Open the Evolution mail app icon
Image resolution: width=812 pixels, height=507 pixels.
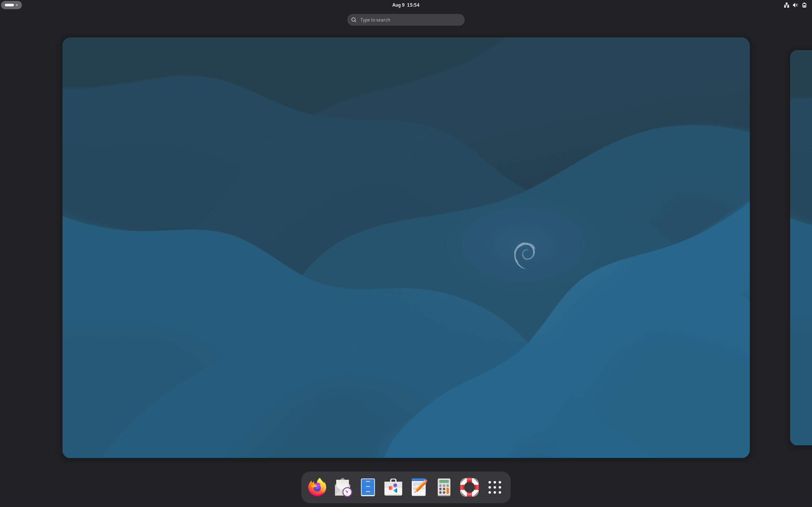(342, 487)
